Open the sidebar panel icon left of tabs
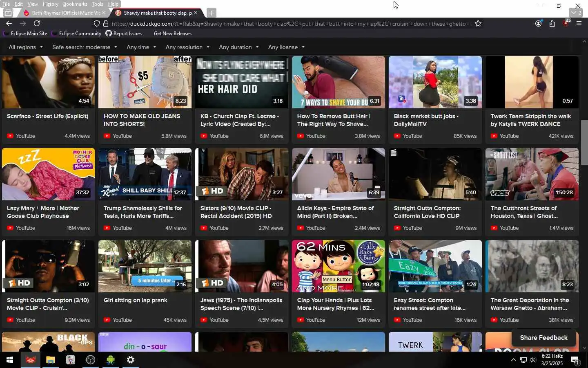This screenshot has height=368, width=588. pyautogui.click(x=8, y=13)
